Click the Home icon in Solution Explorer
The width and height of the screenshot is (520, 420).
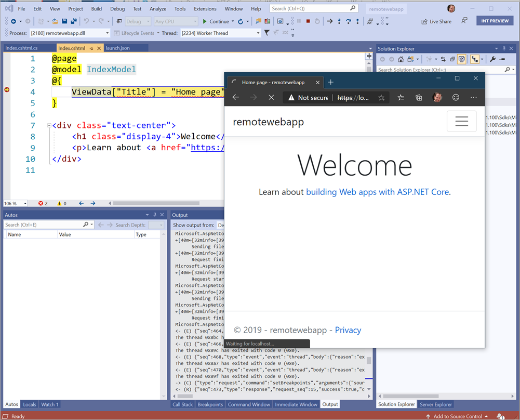tap(400, 59)
